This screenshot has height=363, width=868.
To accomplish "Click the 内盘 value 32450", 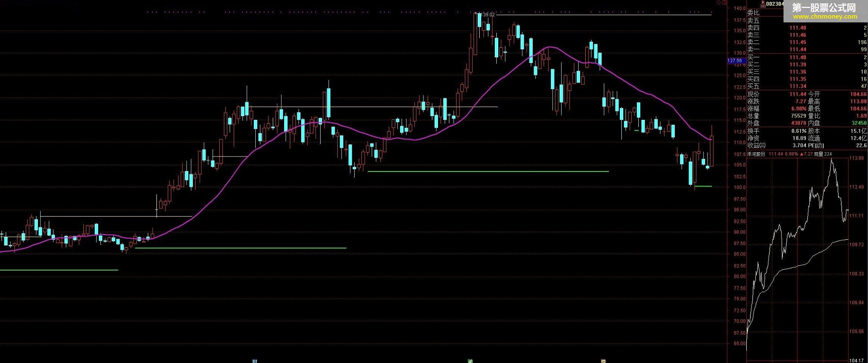I will [x=859, y=123].
